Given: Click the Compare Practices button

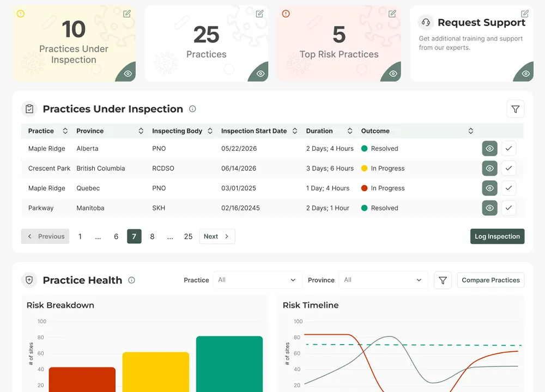Looking at the screenshot, I should pos(491,280).
